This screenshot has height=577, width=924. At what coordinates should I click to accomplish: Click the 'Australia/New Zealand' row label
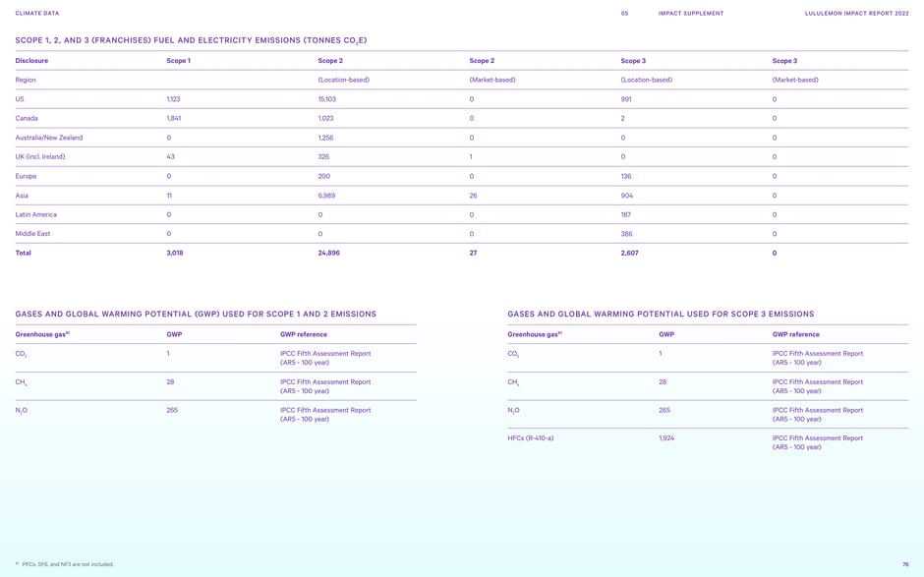click(49, 138)
